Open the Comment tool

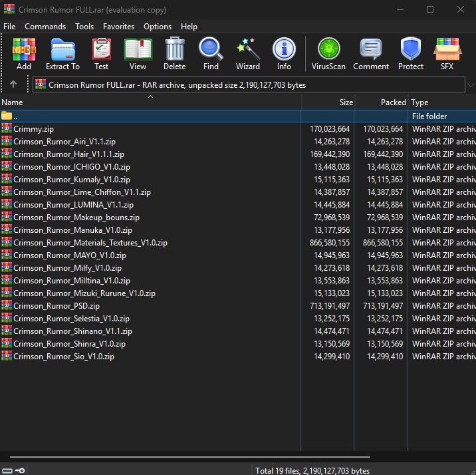pos(371,54)
